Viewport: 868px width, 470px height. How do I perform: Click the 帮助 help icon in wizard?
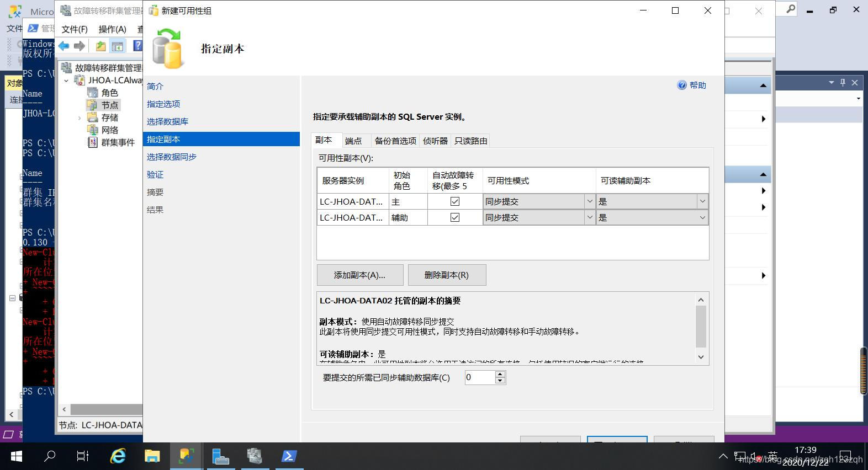coord(692,85)
